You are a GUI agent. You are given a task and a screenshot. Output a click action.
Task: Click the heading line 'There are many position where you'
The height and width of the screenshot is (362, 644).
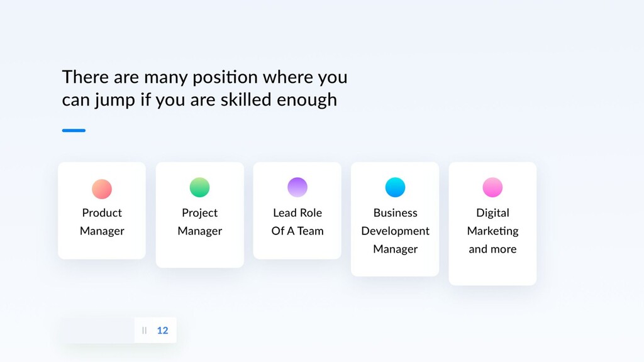204,77
